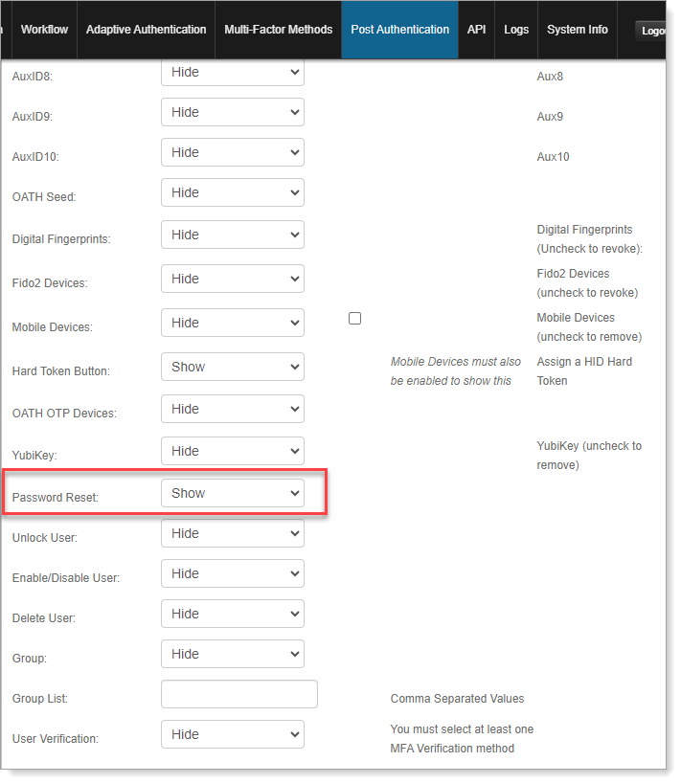Toggle the Mobile Devices checkbox
Viewport: 681px width, 784px height.
[x=355, y=318]
